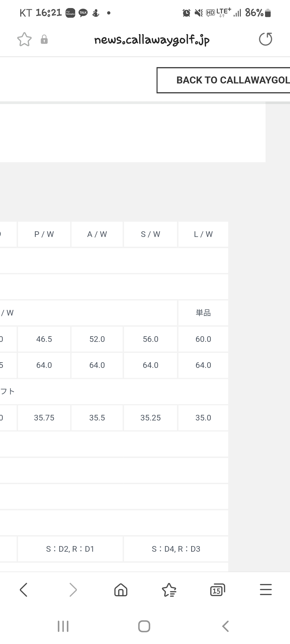Open the browser home page
This screenshot has height=644, width=290.
[x=121, y=590]
